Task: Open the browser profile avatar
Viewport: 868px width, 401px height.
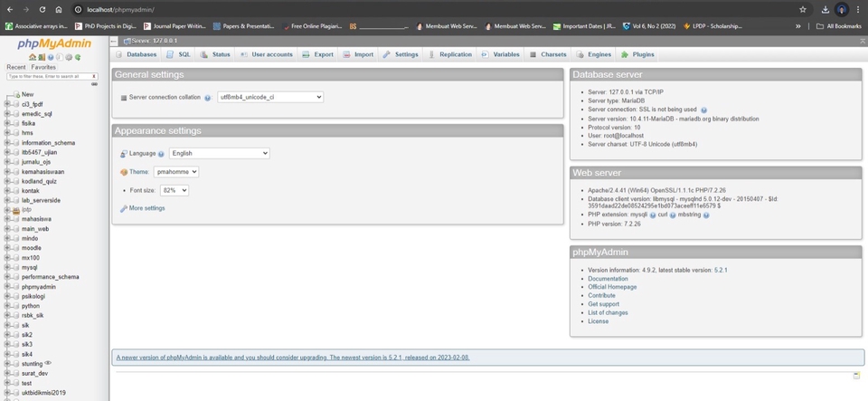Action: (x=842, y=9)
